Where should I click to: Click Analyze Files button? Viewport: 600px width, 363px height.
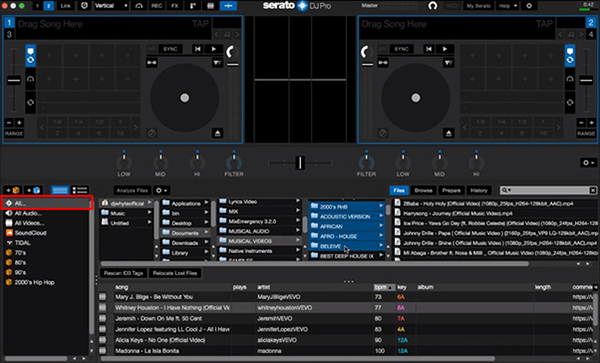pyautogui.click(x=132, y=190)
